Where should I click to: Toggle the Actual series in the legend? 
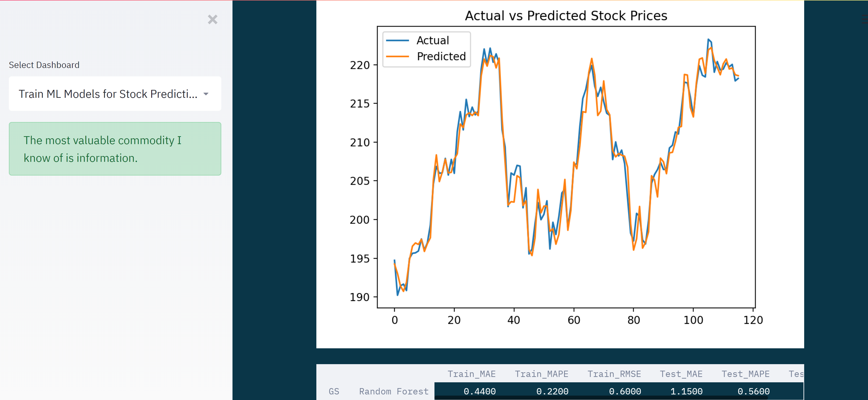pos(433,40)
